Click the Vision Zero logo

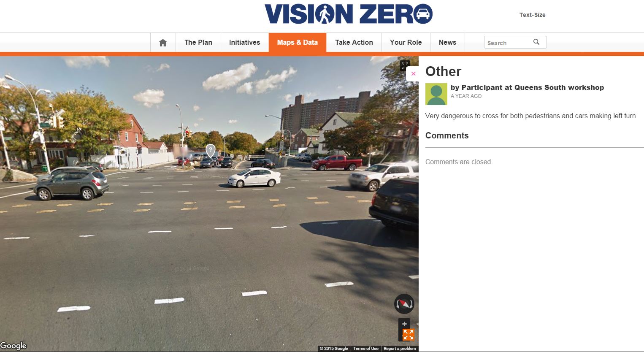click(x=349, y=14)
